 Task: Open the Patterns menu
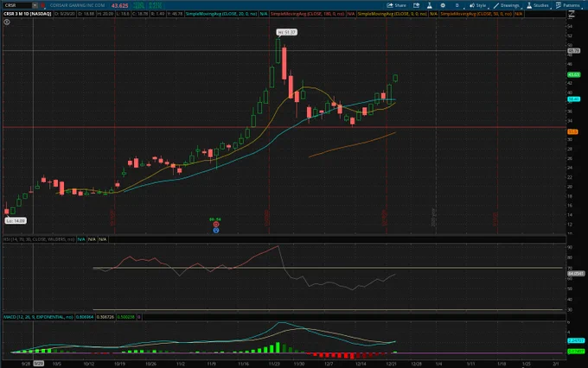(568, 5)
